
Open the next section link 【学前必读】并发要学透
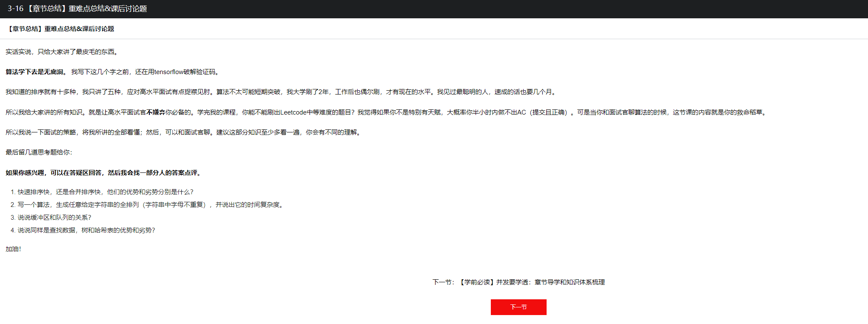coord(531,282)
